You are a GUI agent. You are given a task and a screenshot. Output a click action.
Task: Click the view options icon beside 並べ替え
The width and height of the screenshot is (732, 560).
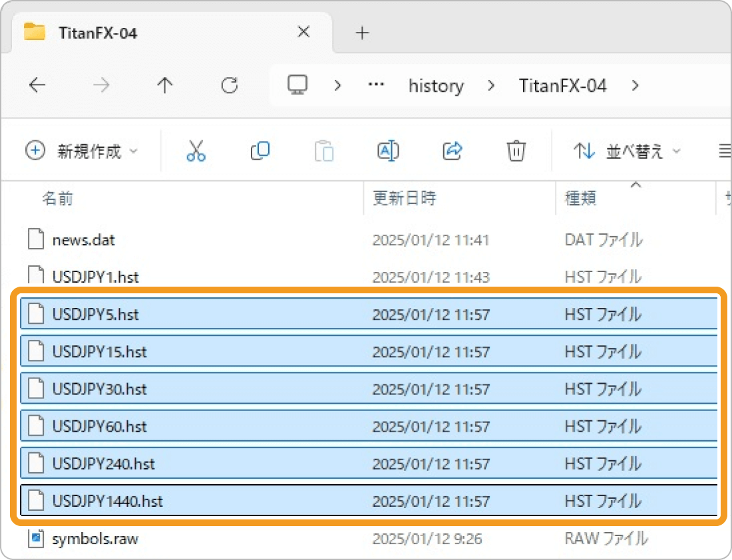[724, 151]
